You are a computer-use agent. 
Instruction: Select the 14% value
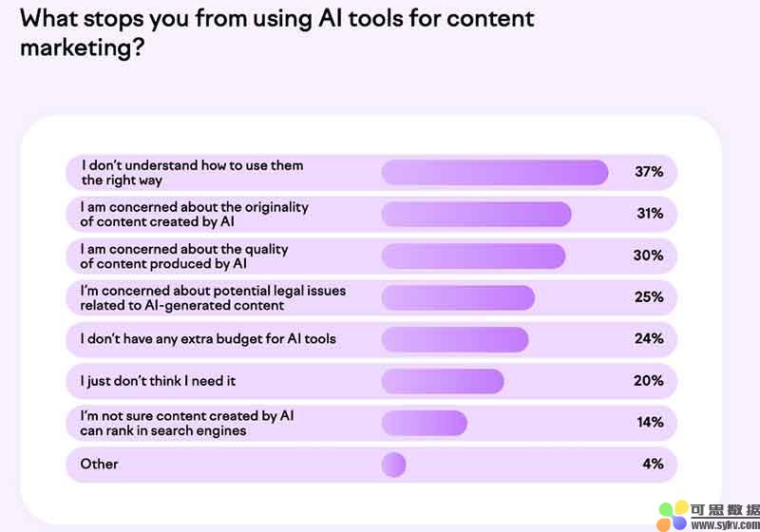pyautogui.click(x=649, y=423)
